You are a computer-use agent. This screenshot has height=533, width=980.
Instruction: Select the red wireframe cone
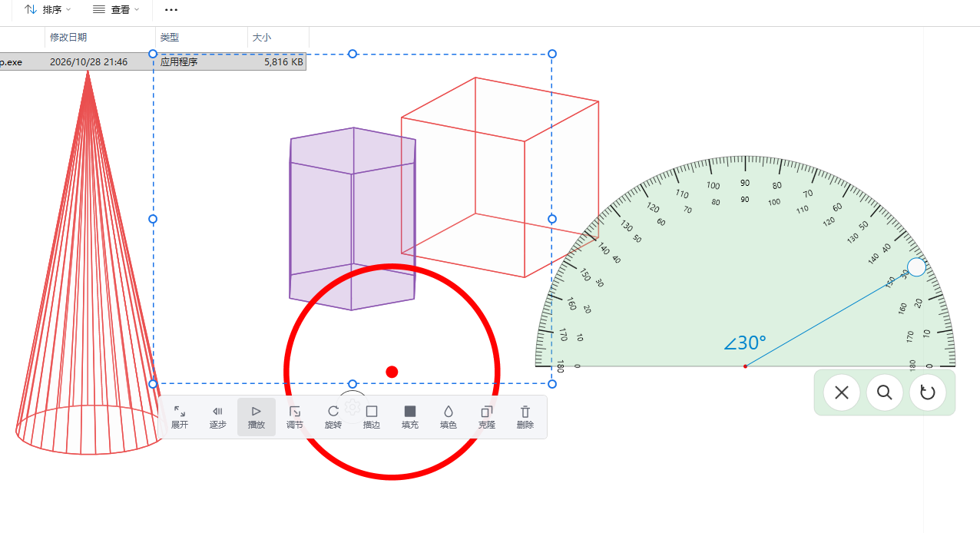[x=88, y=261]
